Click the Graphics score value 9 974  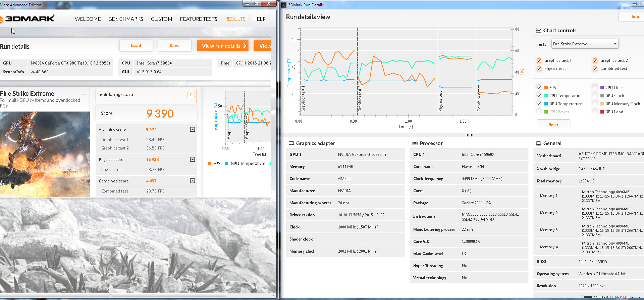[151, 130]
